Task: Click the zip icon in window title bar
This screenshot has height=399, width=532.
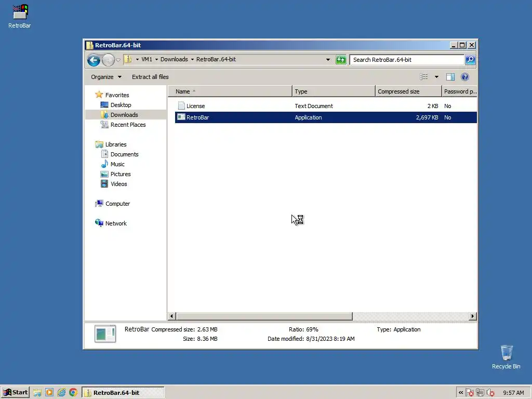Action: pos(89,45)
